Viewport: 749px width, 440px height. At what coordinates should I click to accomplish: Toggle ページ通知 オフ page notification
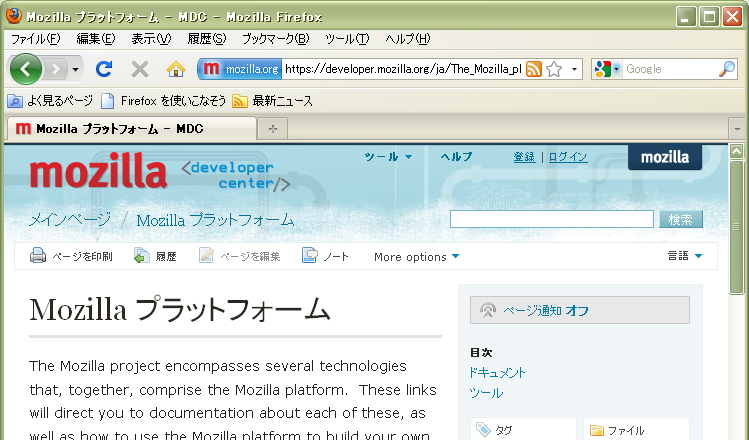579,311
